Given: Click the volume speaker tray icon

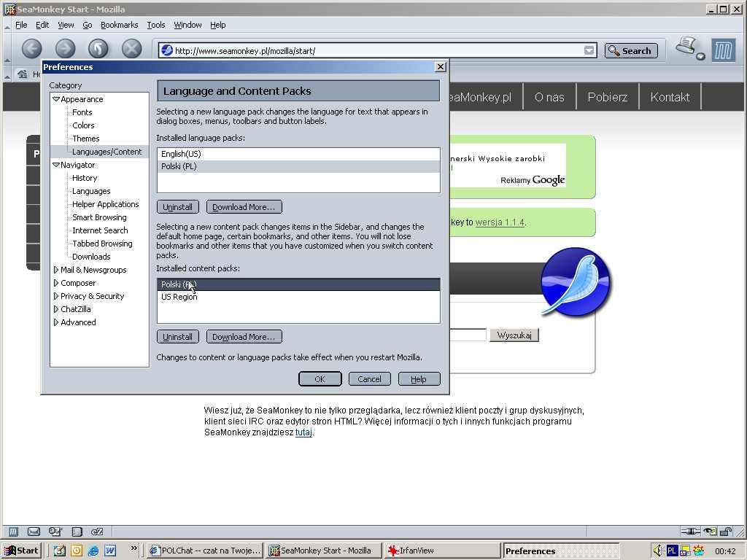Looking at the screenshot, I should 658,551.
